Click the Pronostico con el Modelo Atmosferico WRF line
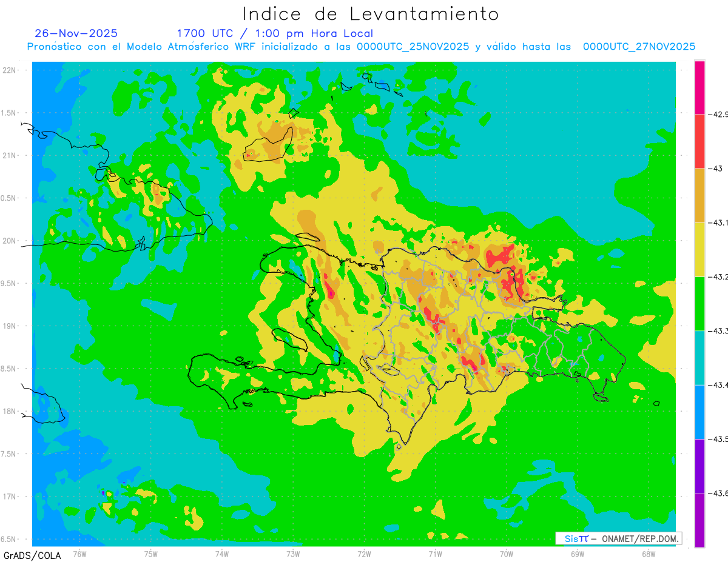Screen dimensions: 728x562 click(x=362, y=47)
